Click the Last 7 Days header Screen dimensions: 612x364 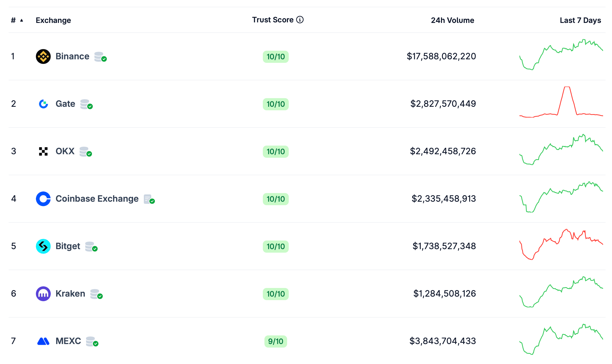coord(580,20)
